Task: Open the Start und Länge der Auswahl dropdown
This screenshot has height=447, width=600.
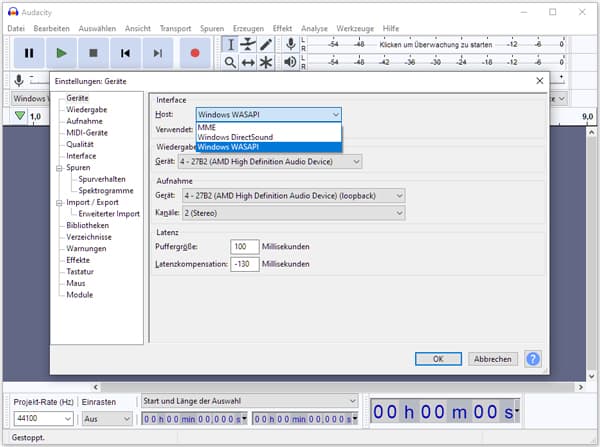Action: (250, 401)
